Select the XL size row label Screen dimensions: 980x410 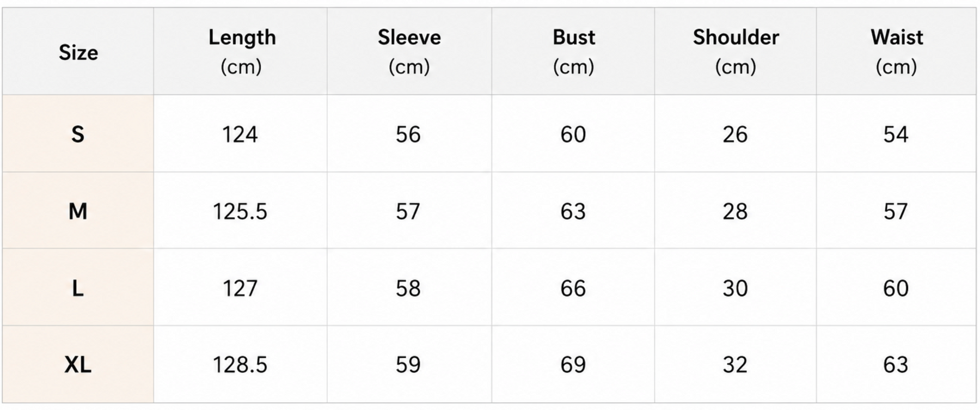(78, 364)
